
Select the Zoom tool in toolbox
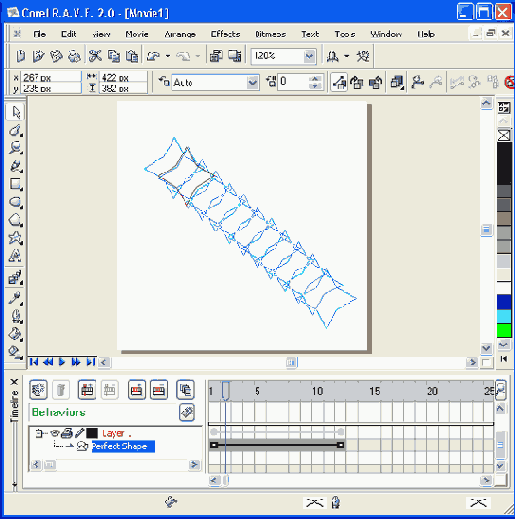click(x=15, y=148)
